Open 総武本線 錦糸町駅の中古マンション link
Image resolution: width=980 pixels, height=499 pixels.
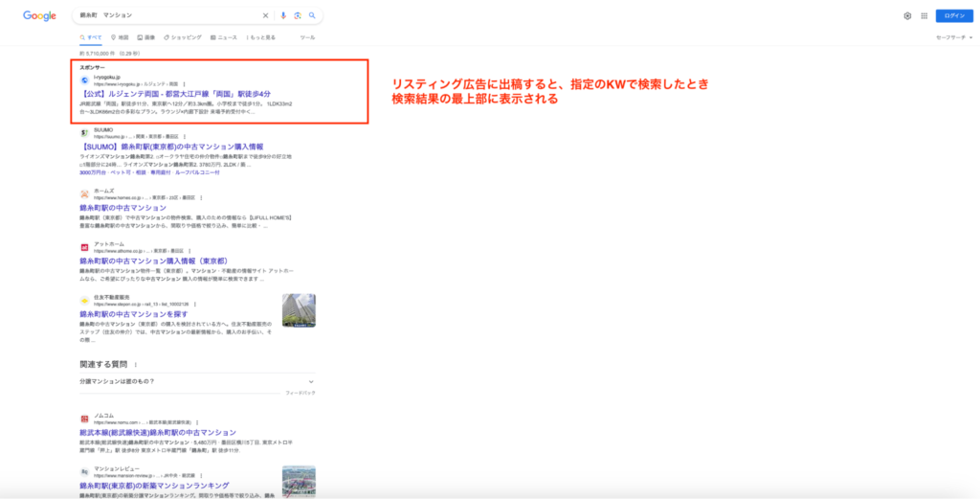[x=158, y=432]
